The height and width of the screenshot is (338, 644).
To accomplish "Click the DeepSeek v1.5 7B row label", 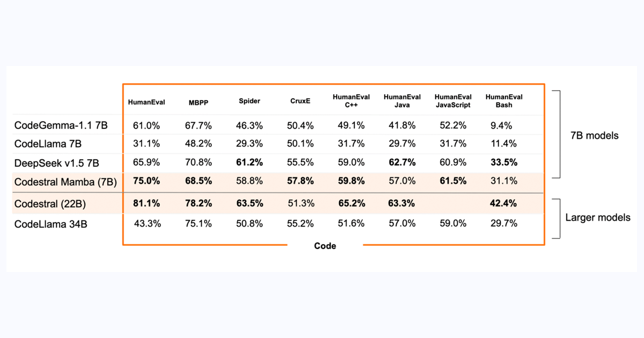I will pyautogui.click(x=57, y=163).
